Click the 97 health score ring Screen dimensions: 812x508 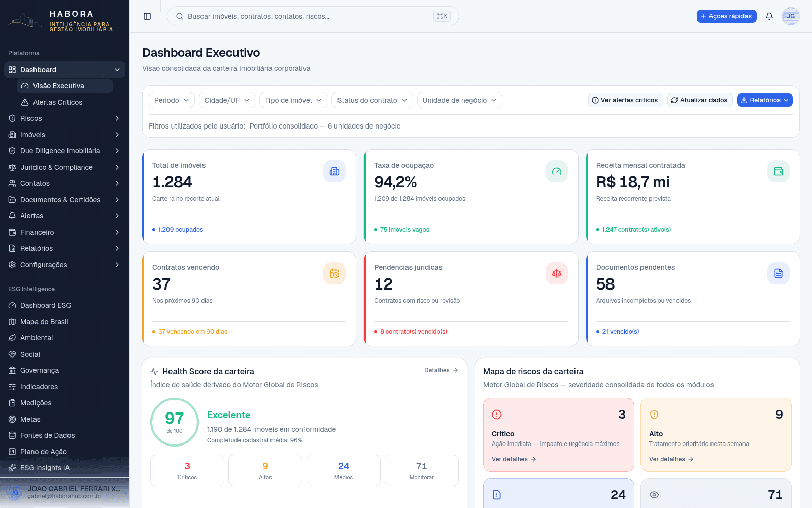tap(175, 422)
